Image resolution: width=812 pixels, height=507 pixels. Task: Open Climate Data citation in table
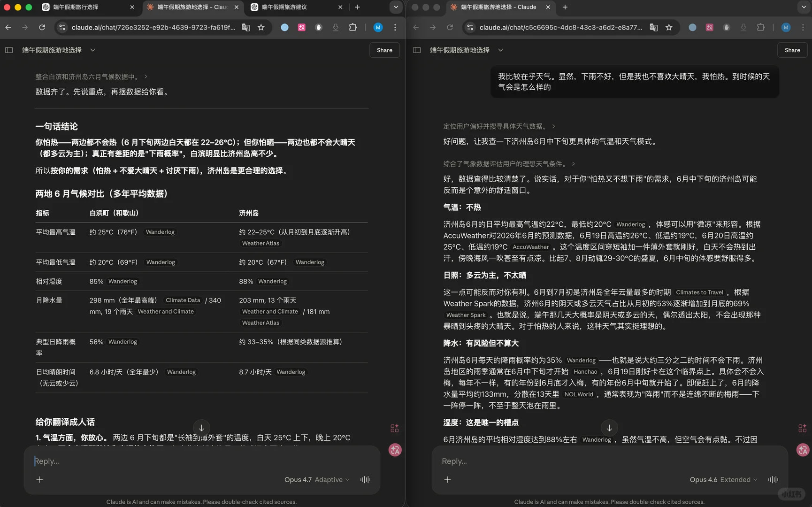183,300
